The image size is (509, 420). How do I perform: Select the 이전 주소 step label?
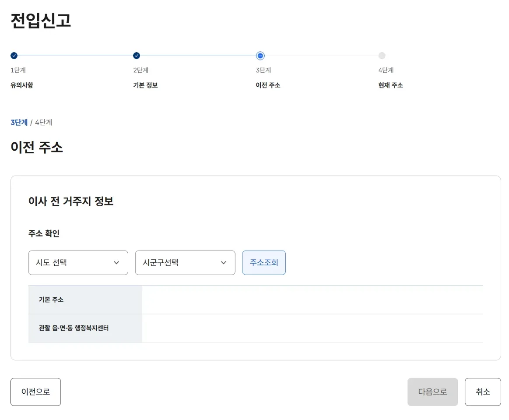tap(268, 85)
